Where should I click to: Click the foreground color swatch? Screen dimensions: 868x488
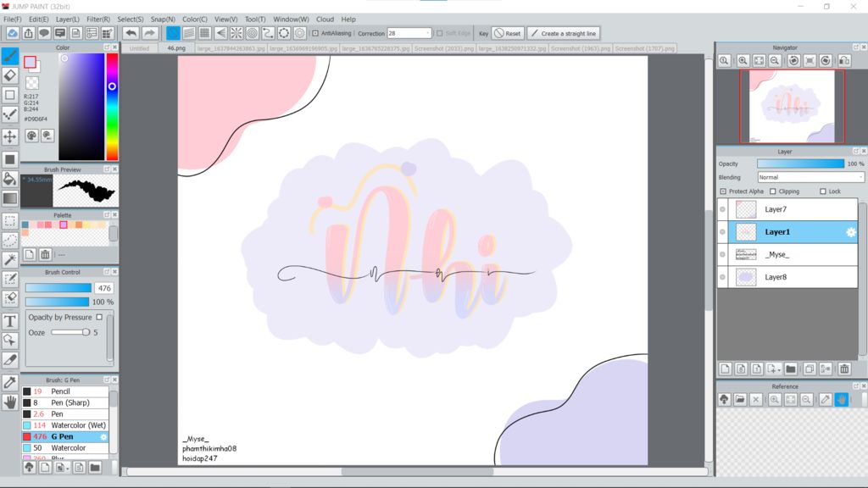tap(30, 62)
